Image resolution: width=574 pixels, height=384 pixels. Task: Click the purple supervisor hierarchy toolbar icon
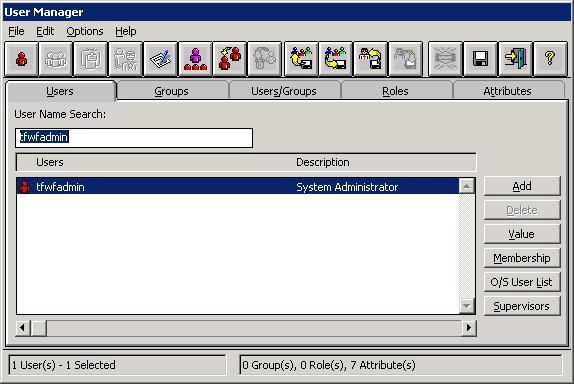(x=195, y=59)
